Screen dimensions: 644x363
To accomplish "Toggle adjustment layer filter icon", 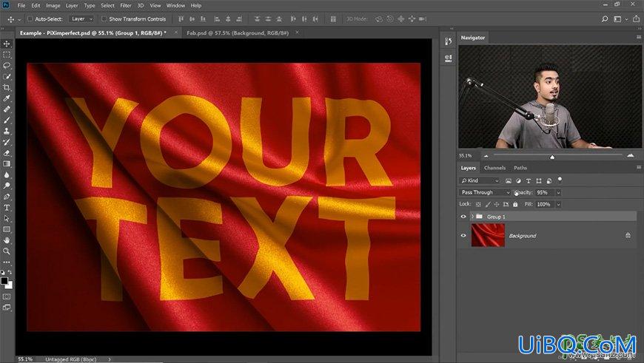I will point(518,180).
